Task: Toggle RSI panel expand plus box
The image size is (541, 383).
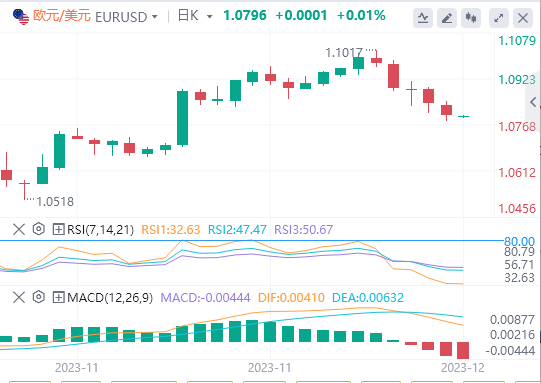Action: point(58,229)
